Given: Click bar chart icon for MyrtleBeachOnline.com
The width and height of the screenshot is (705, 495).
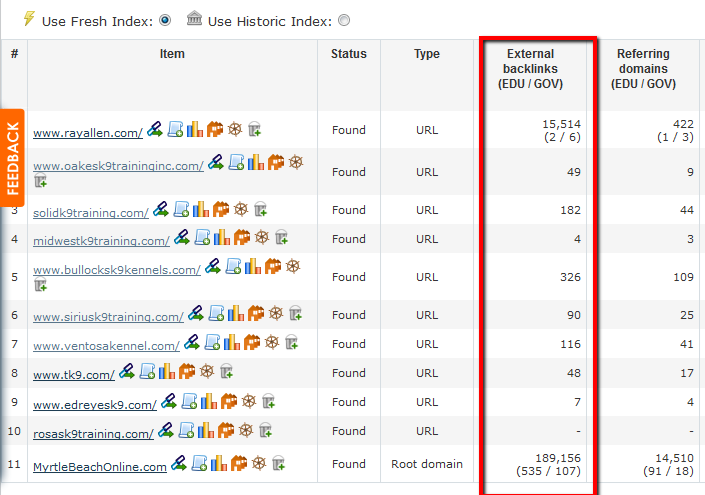Looking at the screenshot, I should [x=219, y=463].
